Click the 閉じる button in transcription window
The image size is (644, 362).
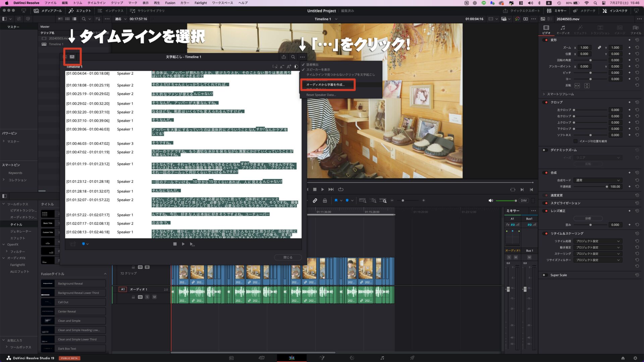(288, 257)
